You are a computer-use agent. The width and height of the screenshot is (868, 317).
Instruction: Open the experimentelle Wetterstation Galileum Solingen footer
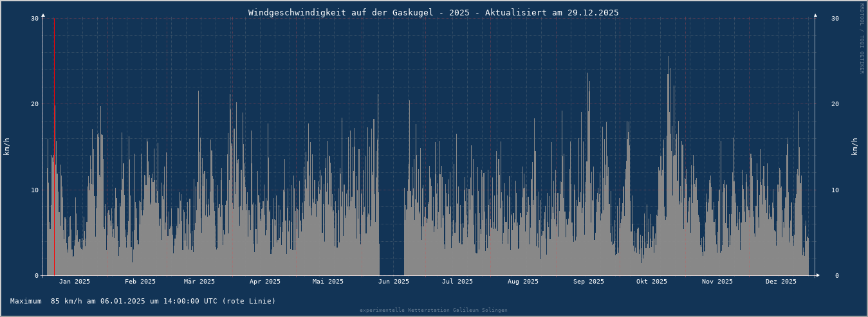433,311
